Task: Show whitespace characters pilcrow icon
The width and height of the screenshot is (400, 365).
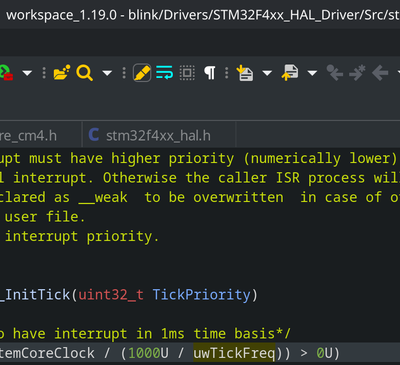Action: [x=210, y=73]
